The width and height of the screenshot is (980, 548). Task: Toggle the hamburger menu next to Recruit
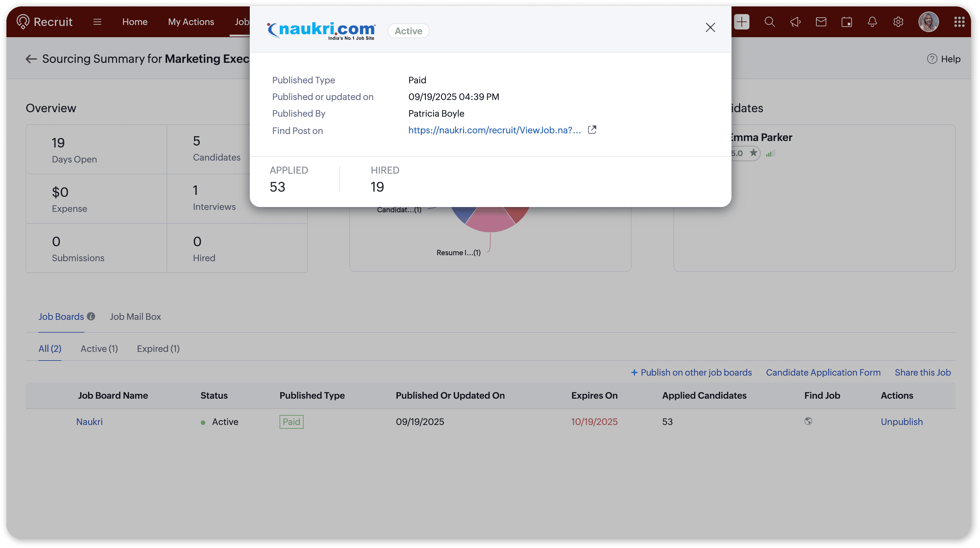(97, 22)
